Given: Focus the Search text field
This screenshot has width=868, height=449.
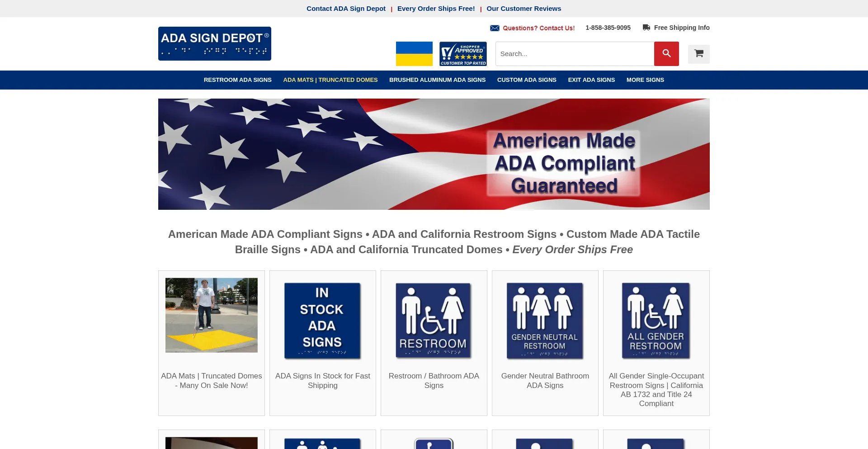Looking at the screenshot, I should (575, 54).
